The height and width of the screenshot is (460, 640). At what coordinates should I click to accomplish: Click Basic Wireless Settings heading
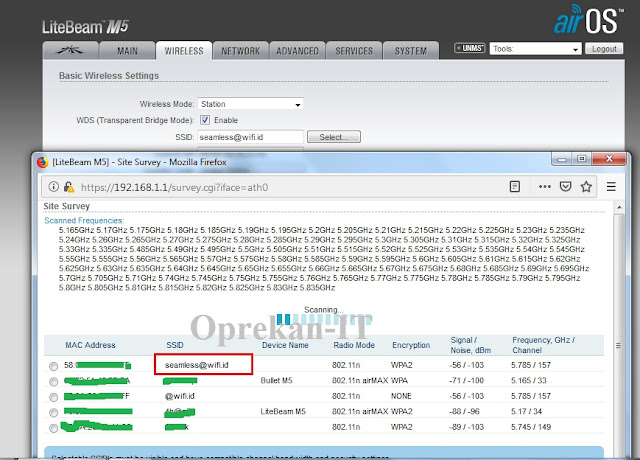109,76
